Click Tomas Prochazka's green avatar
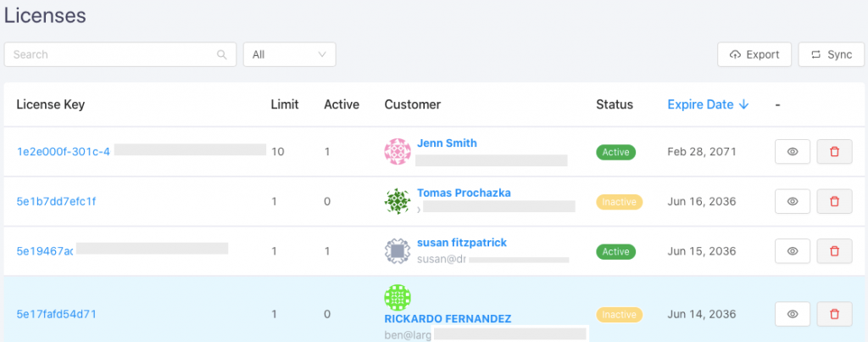This screenshot has height=342, width=868. point(398,201)
